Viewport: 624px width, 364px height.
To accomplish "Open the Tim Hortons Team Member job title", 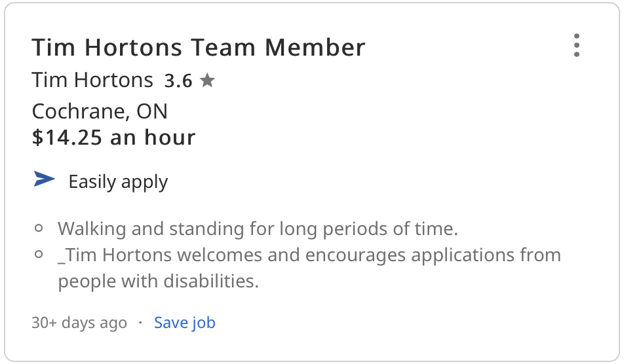I will pos(199,48).
